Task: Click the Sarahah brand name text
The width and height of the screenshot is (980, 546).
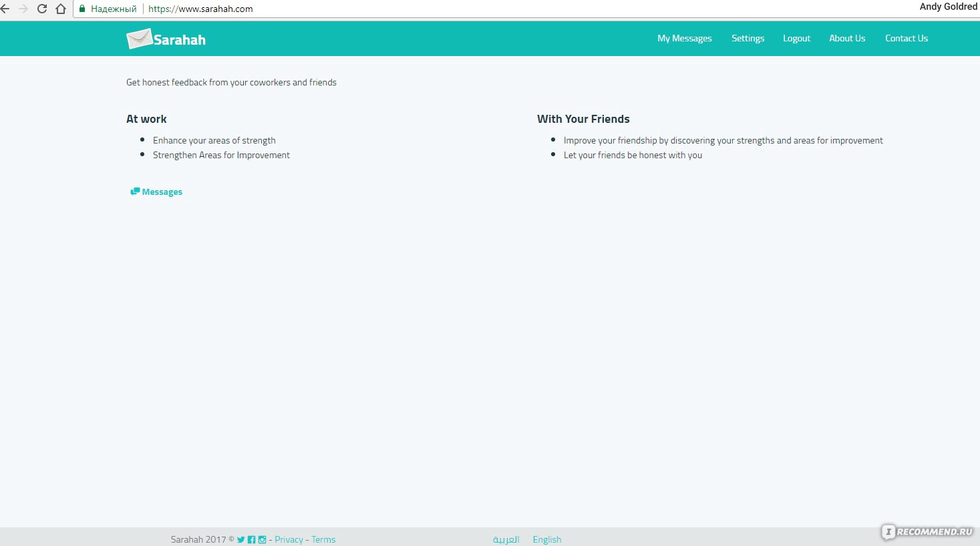Action: point(180,39)
